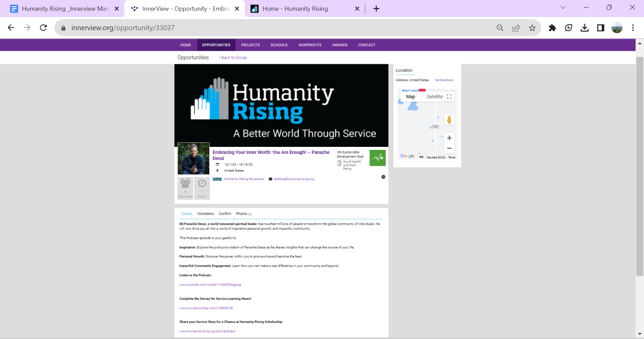
Task: Zoom out on the map
Action: pyautogui.click(x=449, y=148)
